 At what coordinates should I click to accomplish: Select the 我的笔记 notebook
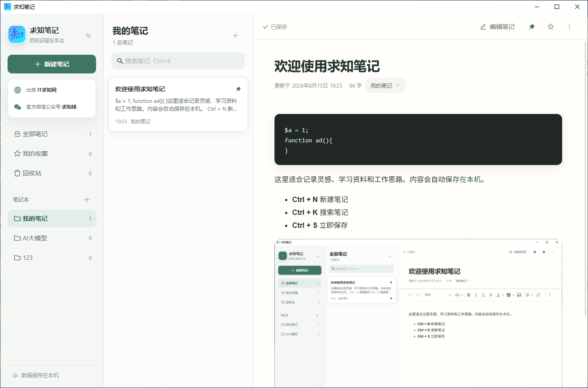point(52,218)
